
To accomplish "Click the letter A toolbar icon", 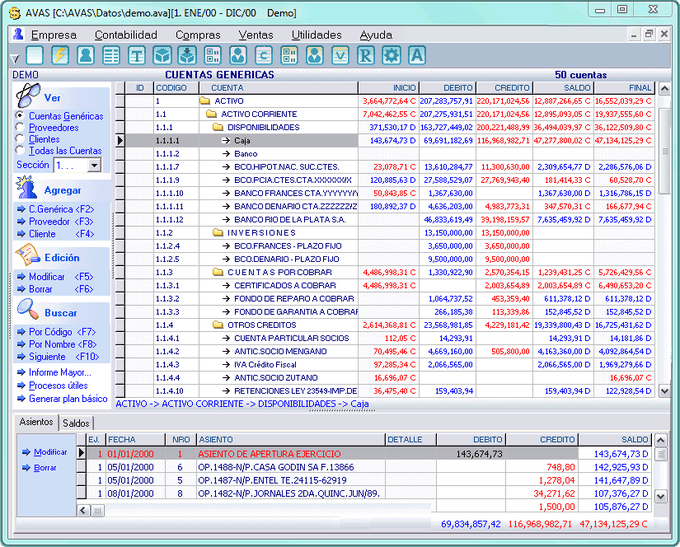I will pyautogui.click(x=417, y=55).
